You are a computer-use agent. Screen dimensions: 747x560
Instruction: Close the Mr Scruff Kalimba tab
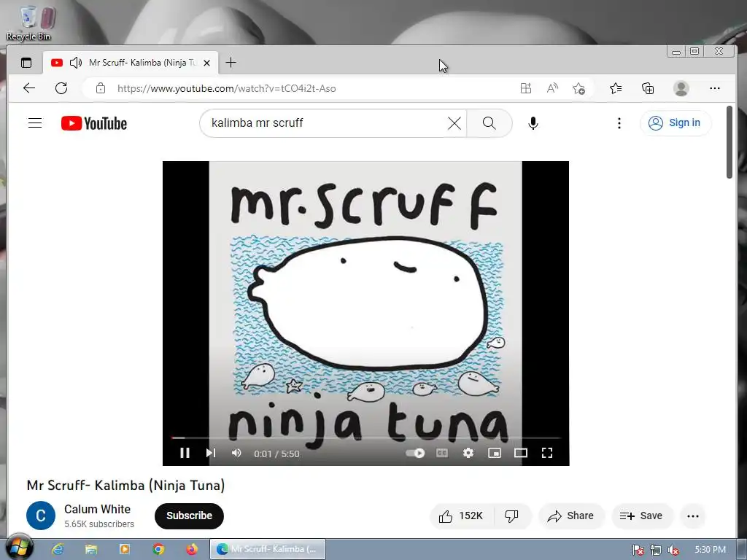(x=206, y=63)
